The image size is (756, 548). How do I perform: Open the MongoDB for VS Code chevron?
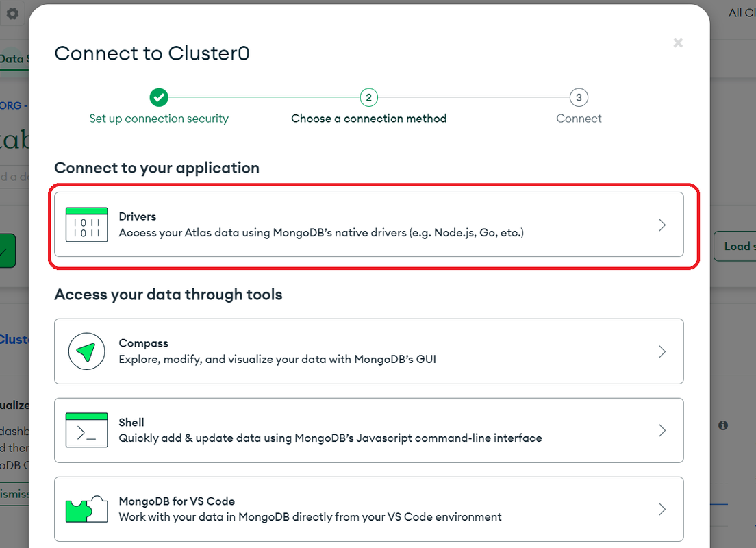pyautogui.click(x=662, y=510)
